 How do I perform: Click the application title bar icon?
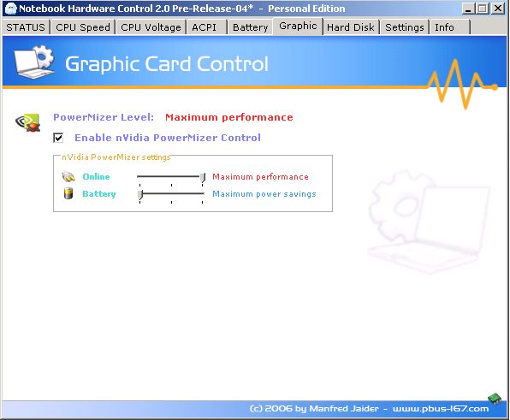(x=11, y=9)
